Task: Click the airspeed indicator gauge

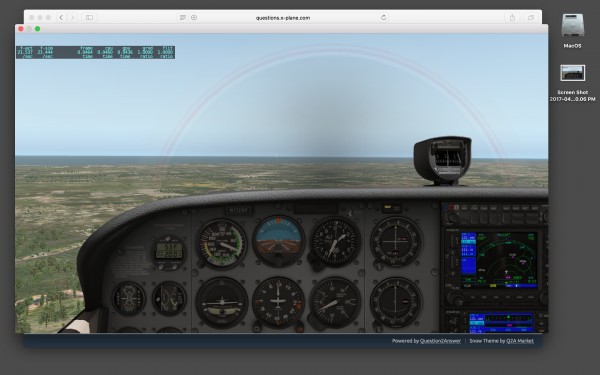Action: [x=222, y=243]
